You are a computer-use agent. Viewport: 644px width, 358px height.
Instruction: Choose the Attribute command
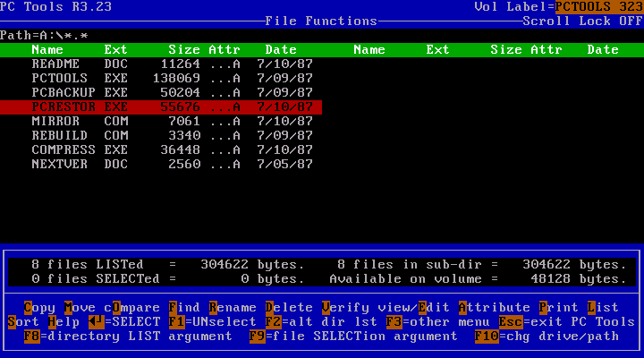[495, 308]
